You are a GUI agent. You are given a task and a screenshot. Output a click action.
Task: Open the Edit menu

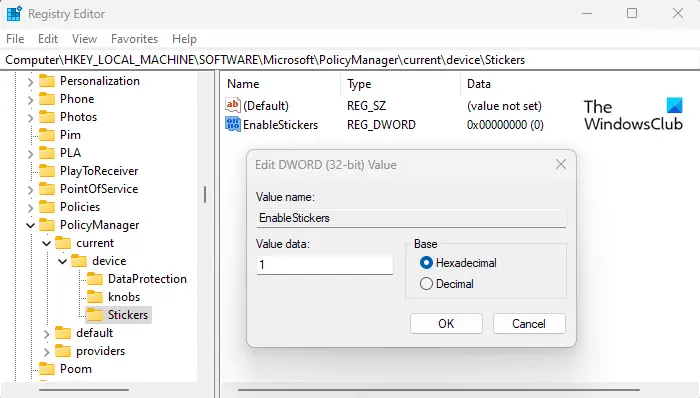(x=48, y=39)
